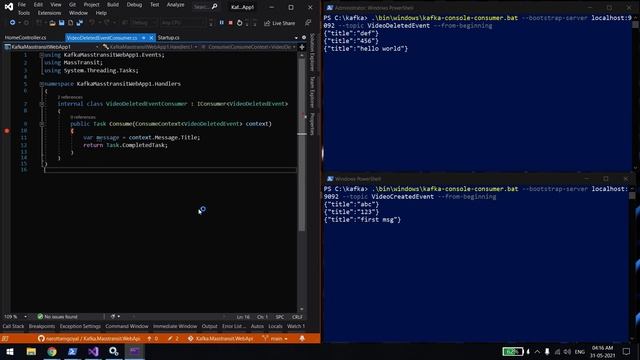Click the Live Share button

pos(280,23)
